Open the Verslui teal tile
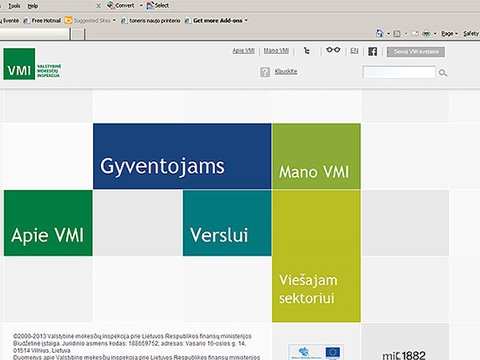This screenshot has width=480, height=360. (227, 223)
